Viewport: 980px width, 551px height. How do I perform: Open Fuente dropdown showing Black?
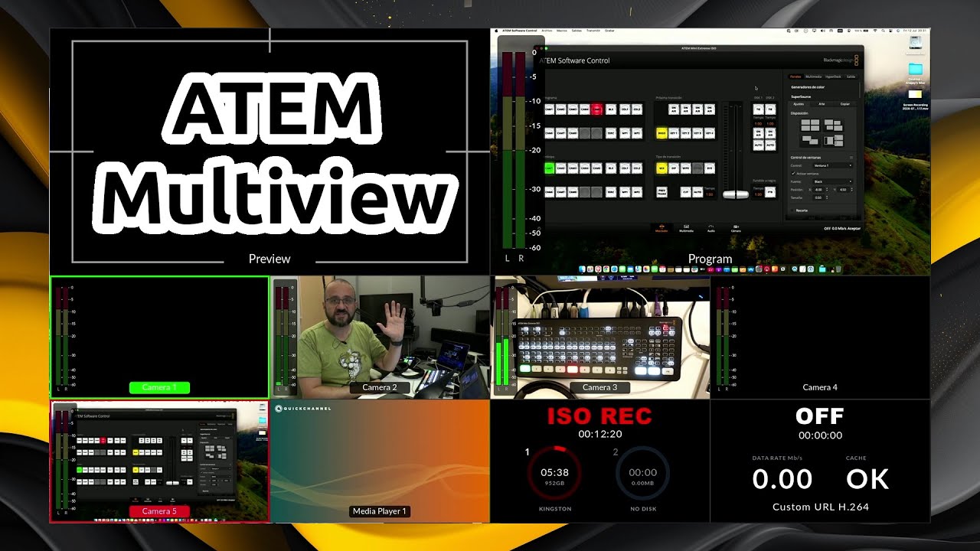click(833, 181)
